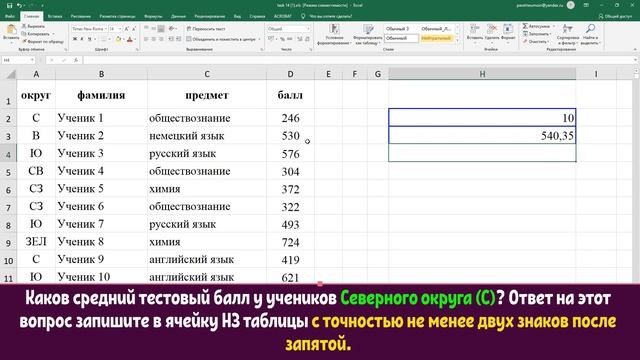Open the font size dropdown
Image resolution: width=640 pixels, height=360 pixels.
(x=120, y=29)
